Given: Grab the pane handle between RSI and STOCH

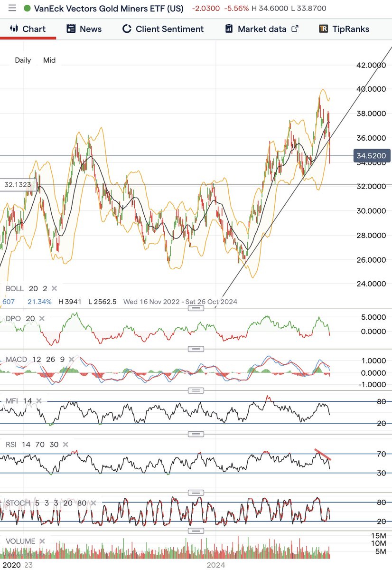Looking at the screenshot, I should click(x=196, y=493).
